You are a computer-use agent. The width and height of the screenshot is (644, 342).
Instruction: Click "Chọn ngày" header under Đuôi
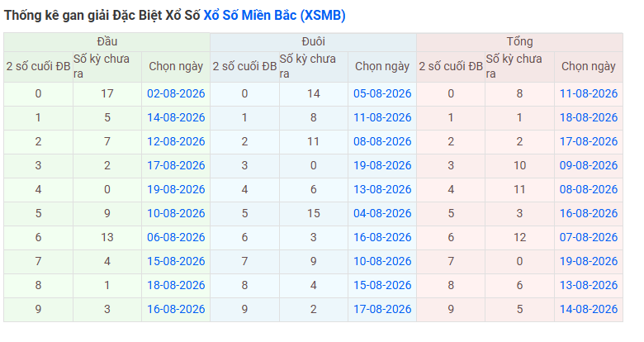382,66
